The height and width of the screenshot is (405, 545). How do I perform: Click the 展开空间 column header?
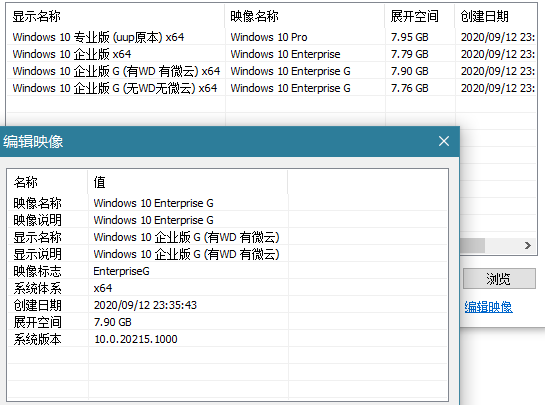pyautogui.click(x=420, y=16)
